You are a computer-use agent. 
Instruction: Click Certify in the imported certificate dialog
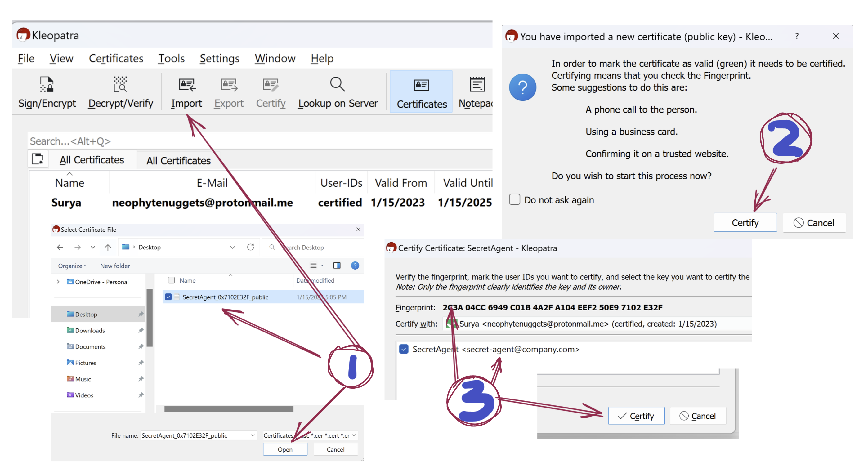pos(745,222)
